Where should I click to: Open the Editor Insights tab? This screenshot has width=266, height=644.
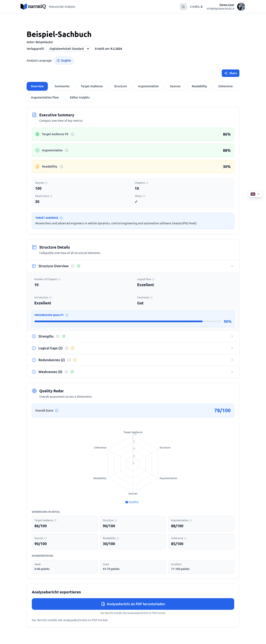(80, 97)
